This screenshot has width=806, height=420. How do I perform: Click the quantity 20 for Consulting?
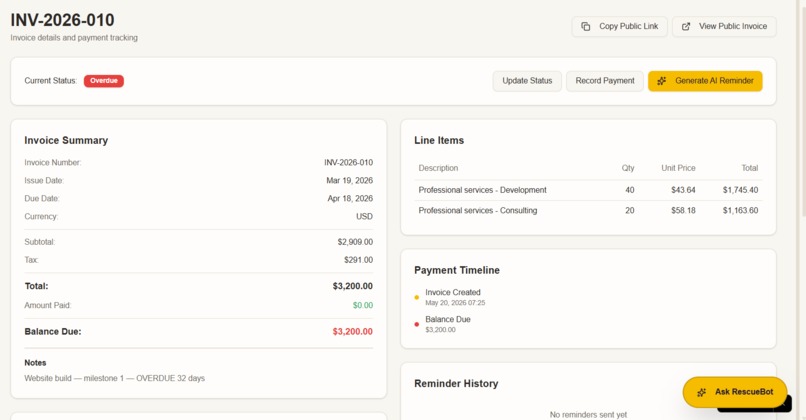630,210
